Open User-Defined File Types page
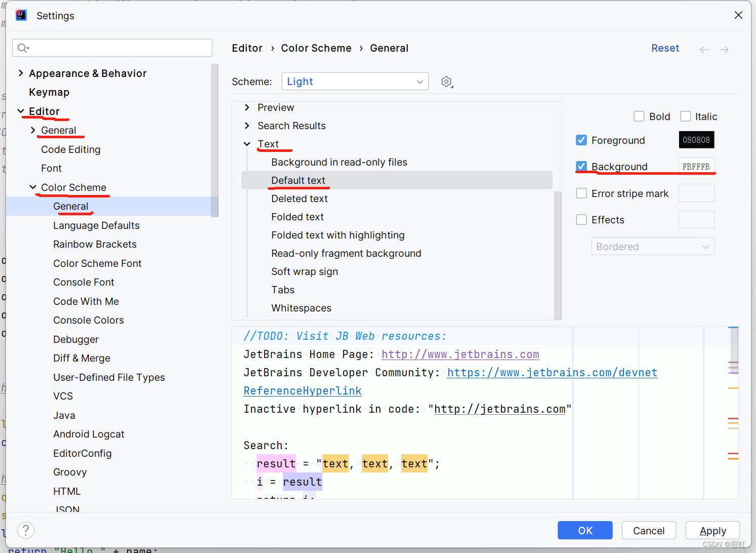The width and height of the screenshot is (756, 553). 109,377
